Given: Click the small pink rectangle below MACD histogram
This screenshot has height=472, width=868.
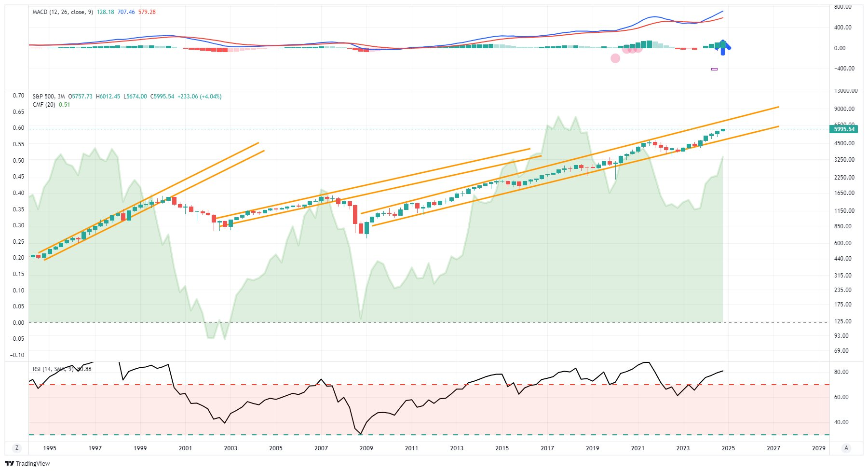Looking at the screenshot, I should pos(714,69).
